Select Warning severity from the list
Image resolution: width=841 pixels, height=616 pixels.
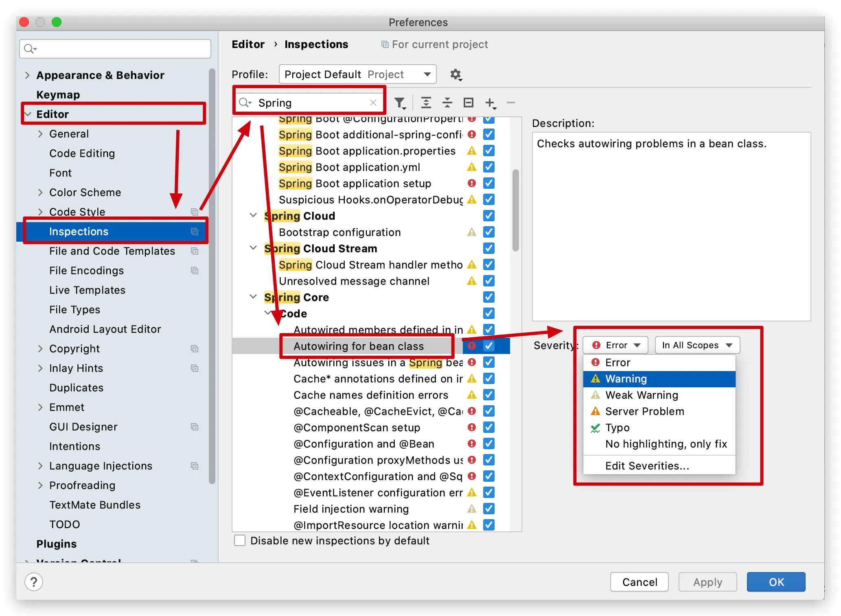pos(659,379)
